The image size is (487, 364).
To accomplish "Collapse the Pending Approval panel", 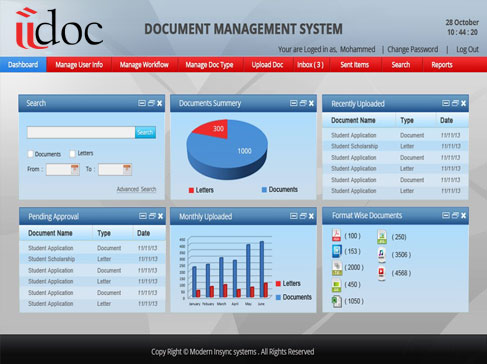I will [x=143, y=216].
